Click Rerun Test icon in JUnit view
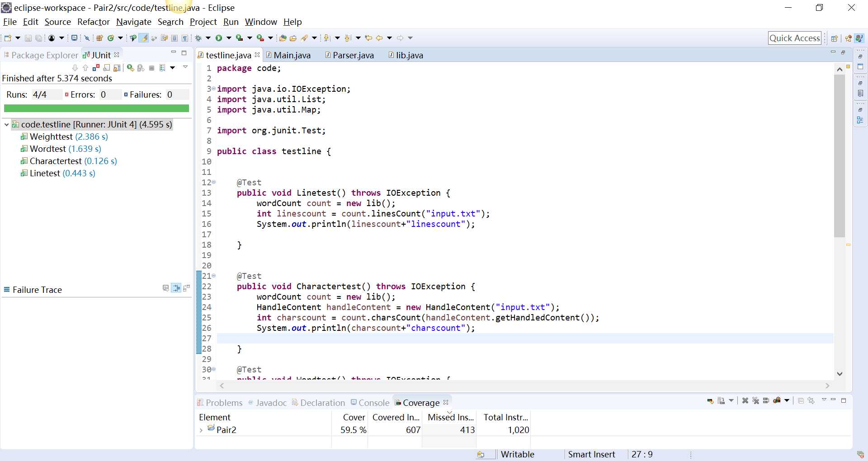 pos(130,68)
